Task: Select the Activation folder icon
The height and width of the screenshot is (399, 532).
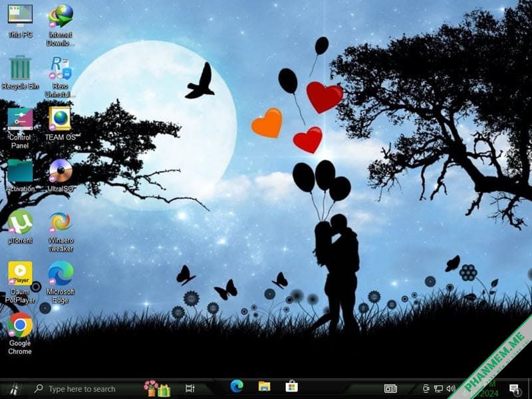Action: coord(20,176)
